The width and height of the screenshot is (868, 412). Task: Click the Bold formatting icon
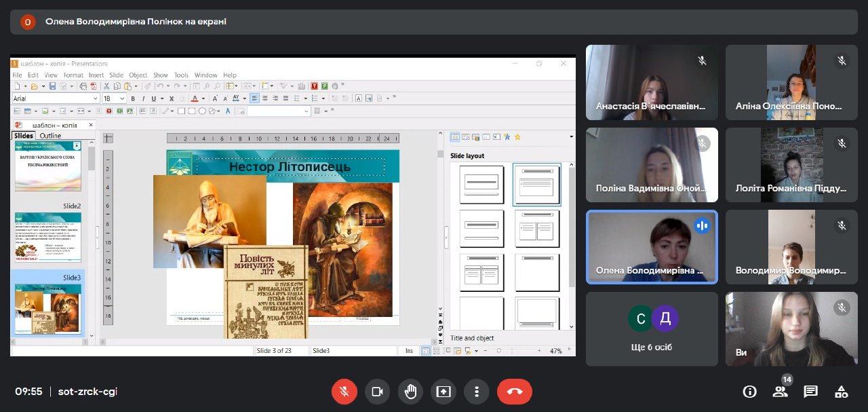133,98
